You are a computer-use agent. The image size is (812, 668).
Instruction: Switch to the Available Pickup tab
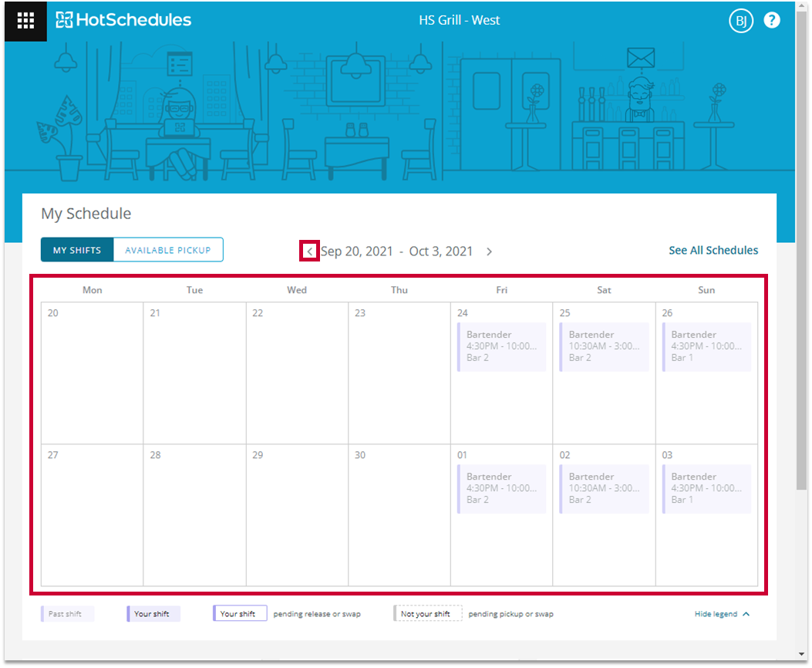[168, 250]
